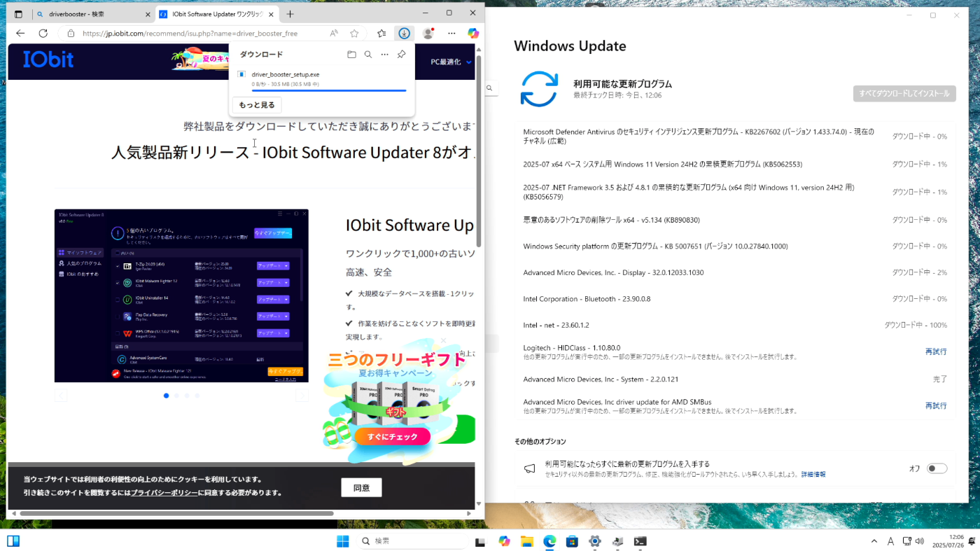Open Microsoft Store from taskbar

pos(572,541)
